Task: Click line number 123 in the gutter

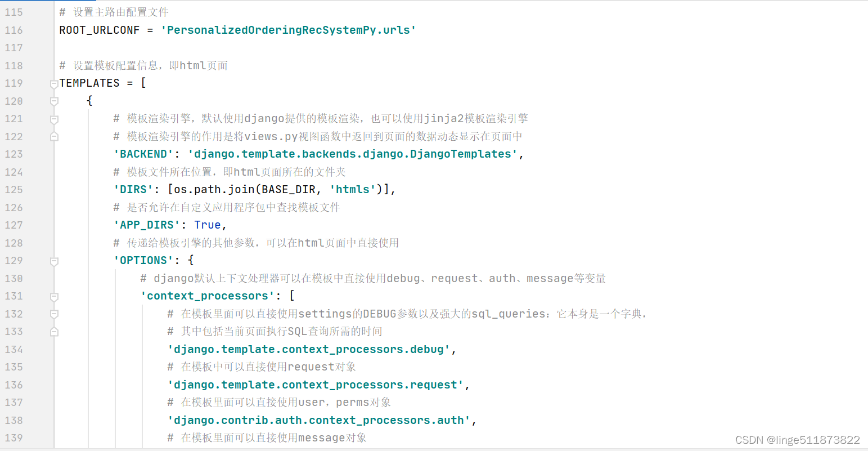Action: (x=14, y=154)
